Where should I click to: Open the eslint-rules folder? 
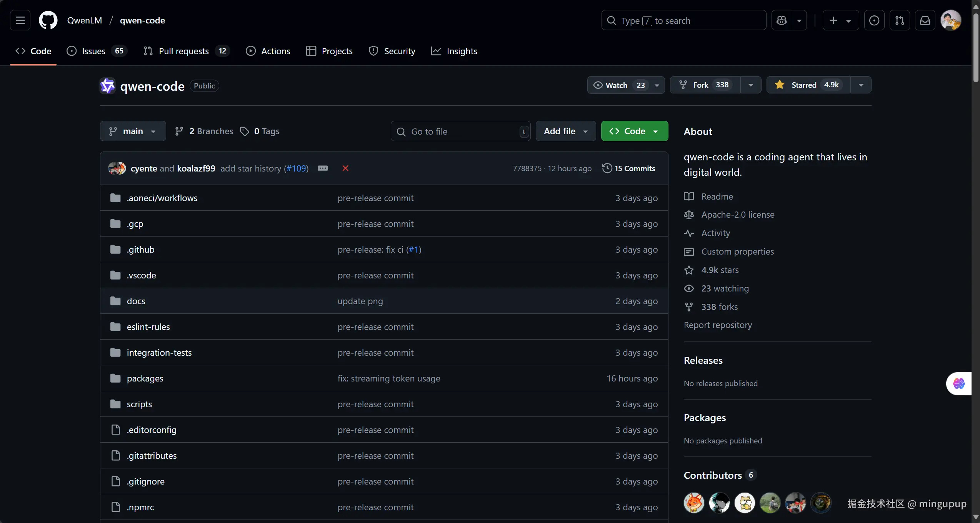click(148, 327)
